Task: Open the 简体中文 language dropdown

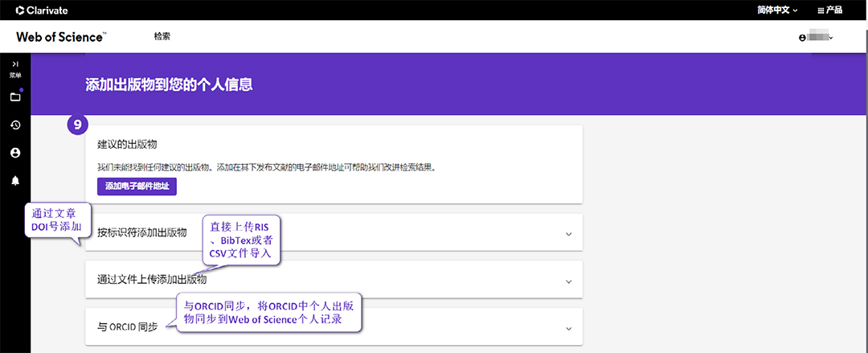Action: (777, 10)
